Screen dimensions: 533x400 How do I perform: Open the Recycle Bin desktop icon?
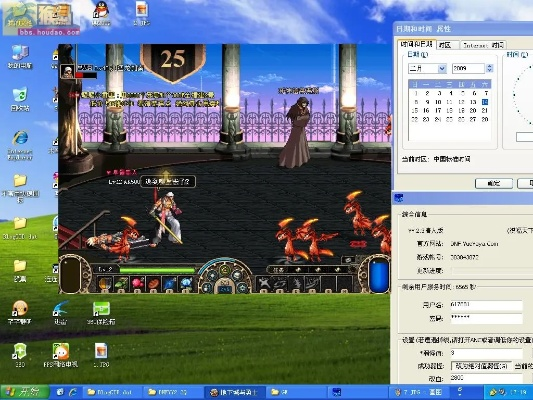20,99
